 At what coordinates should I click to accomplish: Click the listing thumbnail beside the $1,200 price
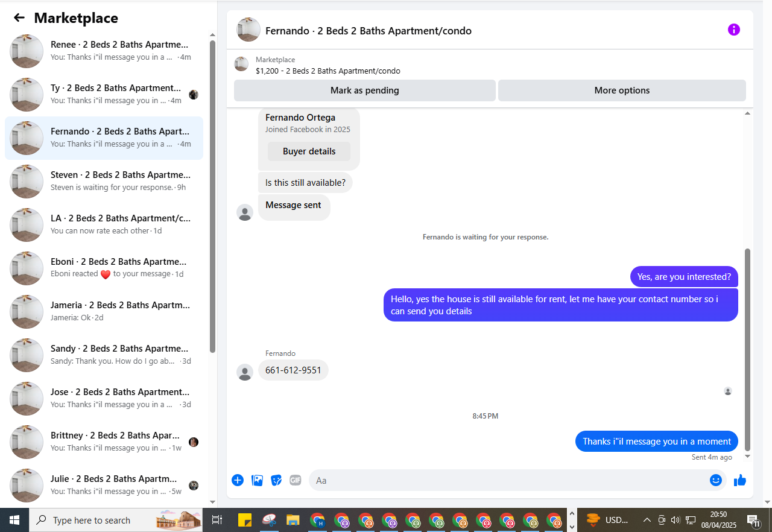(241, 64)
